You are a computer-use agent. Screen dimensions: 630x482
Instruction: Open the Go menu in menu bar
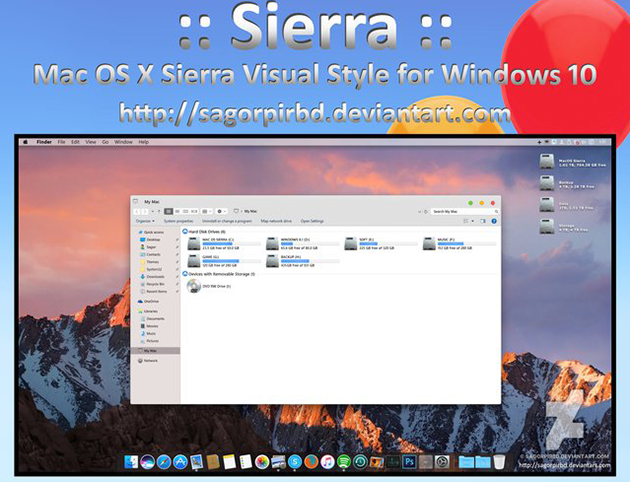106,142
